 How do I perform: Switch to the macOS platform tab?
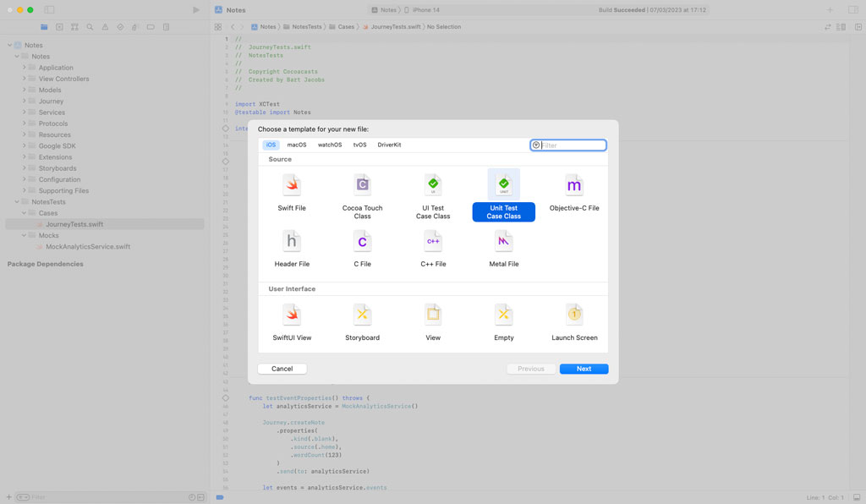coord(297,145)
